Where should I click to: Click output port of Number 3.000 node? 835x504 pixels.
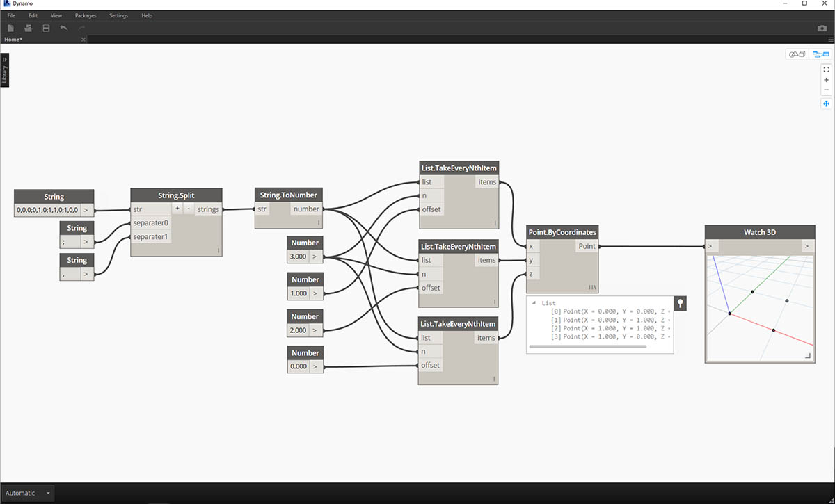(316, 257)
